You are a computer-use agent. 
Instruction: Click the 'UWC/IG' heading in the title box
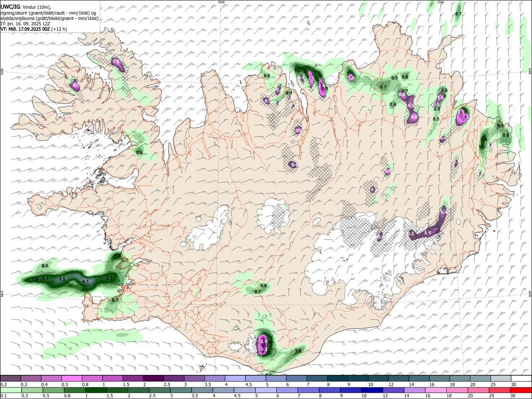tap(10, 7)
